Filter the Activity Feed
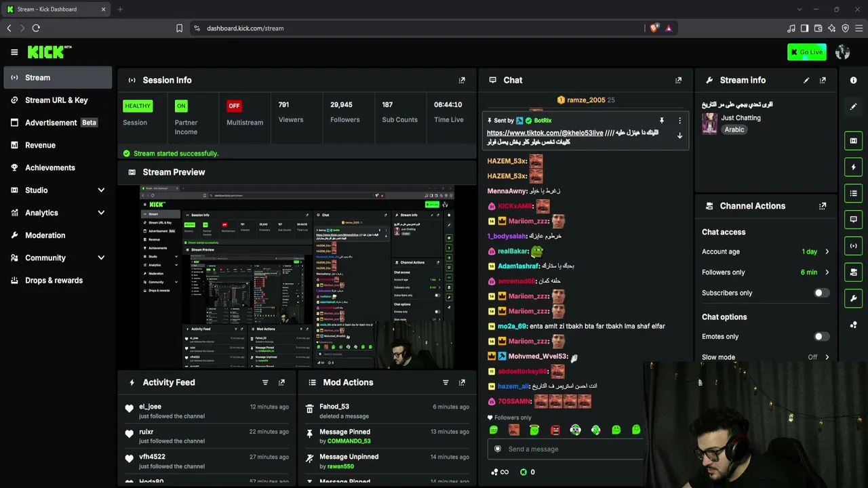Viewport: 868px width, 488px height. (x=265, y=382)
